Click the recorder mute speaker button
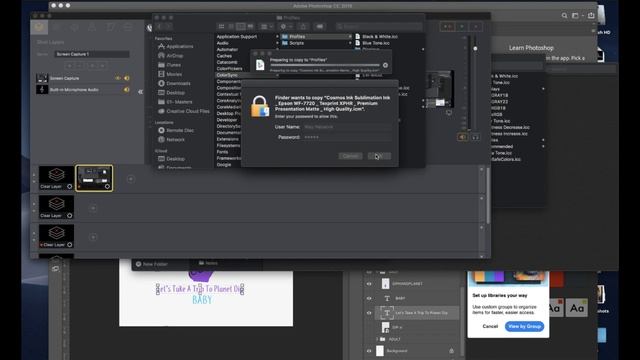This screenshot has width=640, height=360. click(x=462, y=137)
